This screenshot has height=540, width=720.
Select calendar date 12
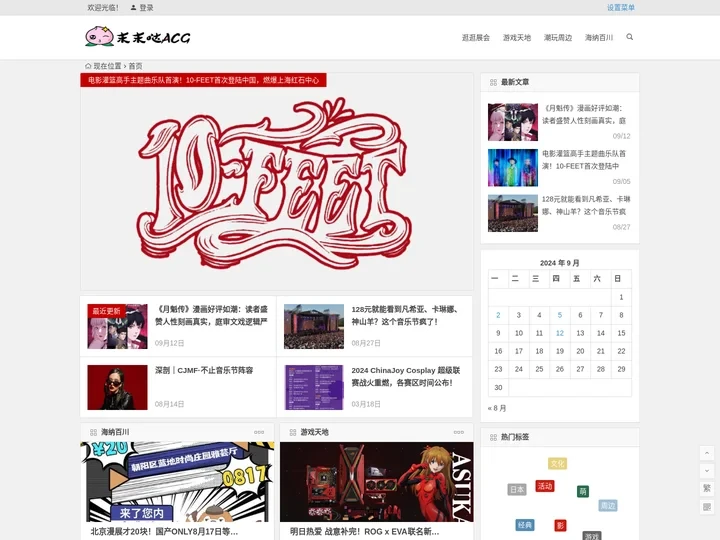coord(560,333)
